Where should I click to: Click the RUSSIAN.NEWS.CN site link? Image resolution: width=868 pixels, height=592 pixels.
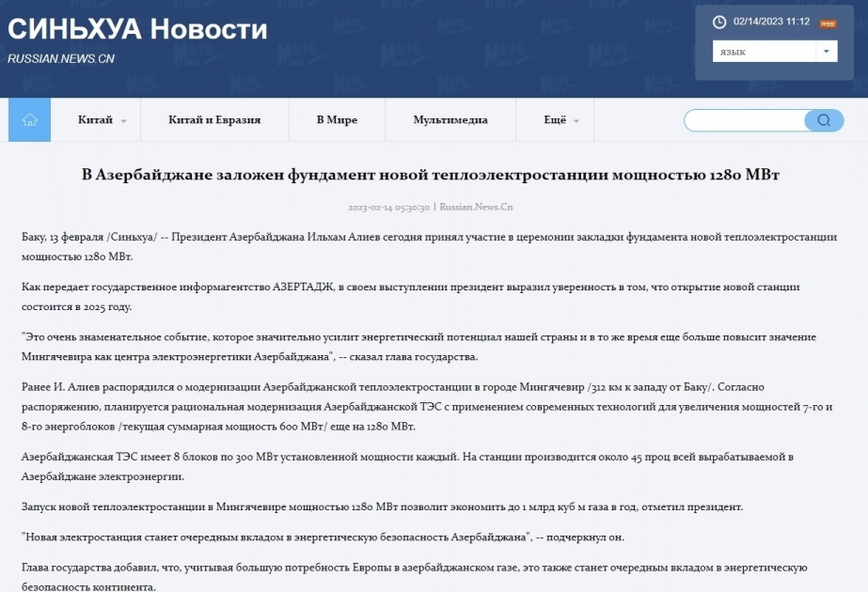click(x=61, y=58)
